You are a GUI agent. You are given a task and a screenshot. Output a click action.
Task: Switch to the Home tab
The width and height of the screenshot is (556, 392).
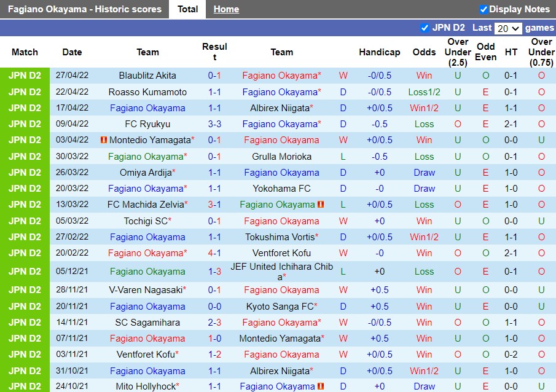(x=226, y=9)
